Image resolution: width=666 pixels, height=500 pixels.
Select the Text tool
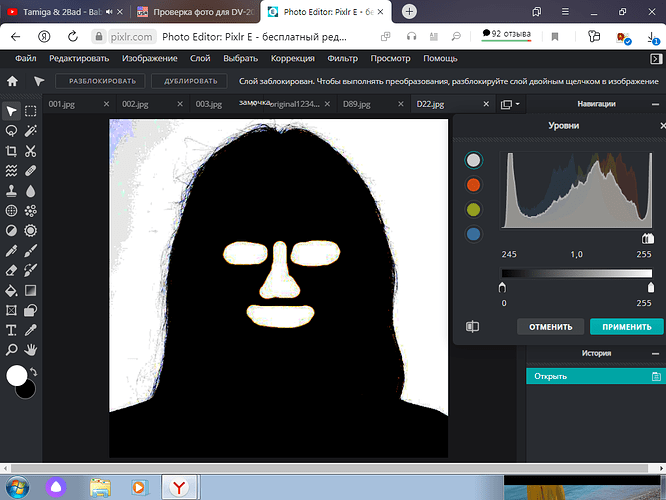coord(11,330)
